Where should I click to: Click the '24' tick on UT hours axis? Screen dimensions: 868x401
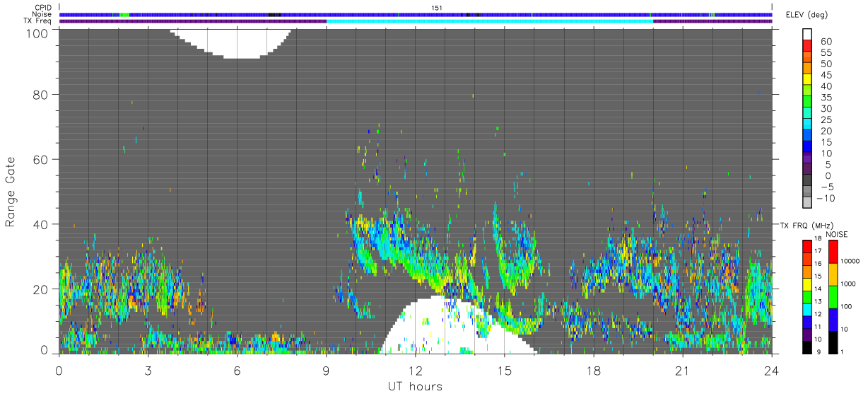[772, 371]
